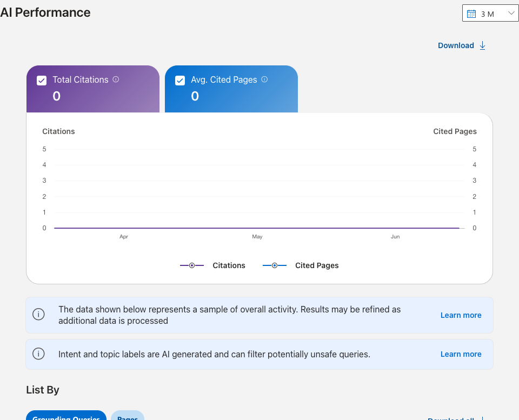The image size is (519, 420).
Task: Click the List By heading
Action: coord(43,390)
